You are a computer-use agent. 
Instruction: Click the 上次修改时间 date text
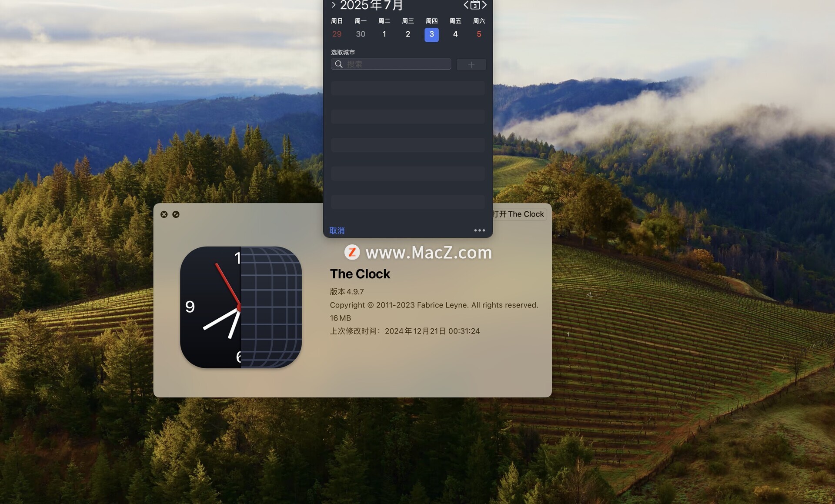tap(405, 331)
